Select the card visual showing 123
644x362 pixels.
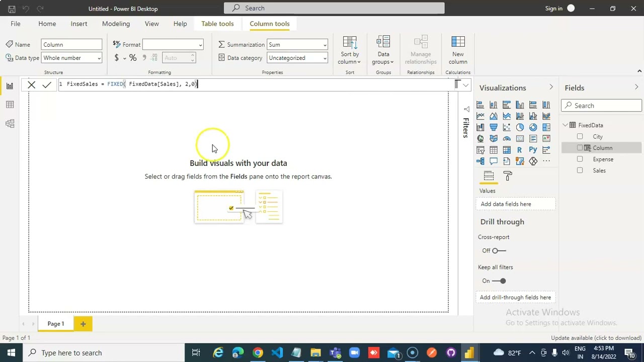(520, 139)
